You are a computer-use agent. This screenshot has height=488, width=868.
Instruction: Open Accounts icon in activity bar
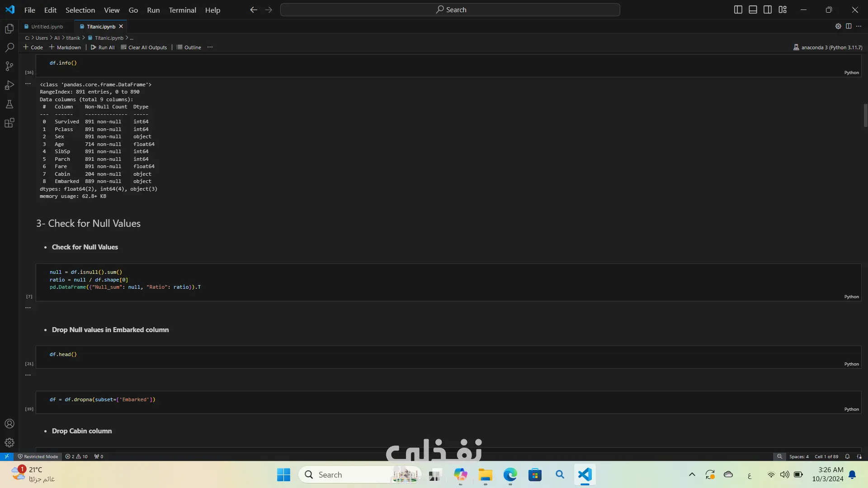[9, 424]
